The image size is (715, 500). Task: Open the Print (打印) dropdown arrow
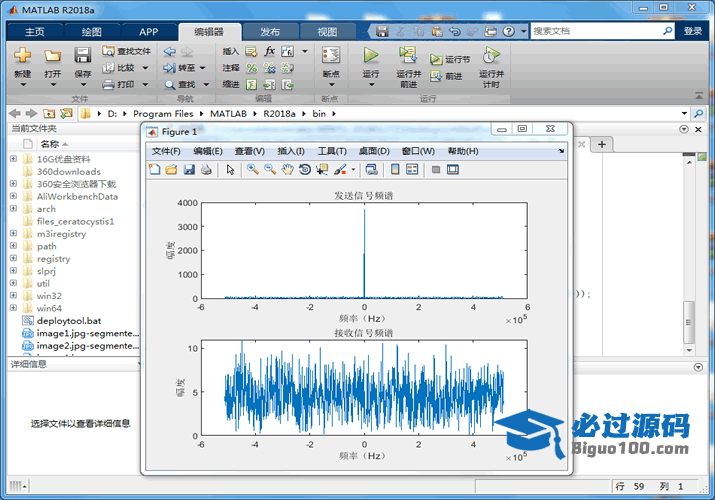(145, 84)
